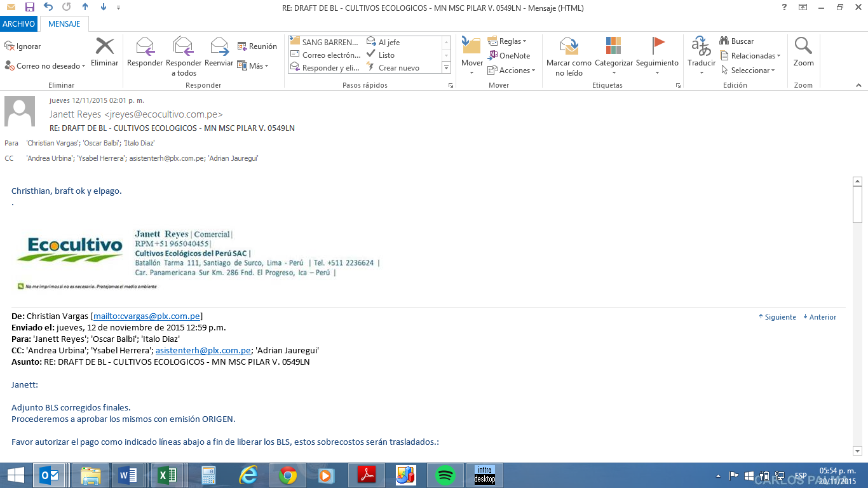Click Responder a todos icon
The image size is (868, 488).
183,48
